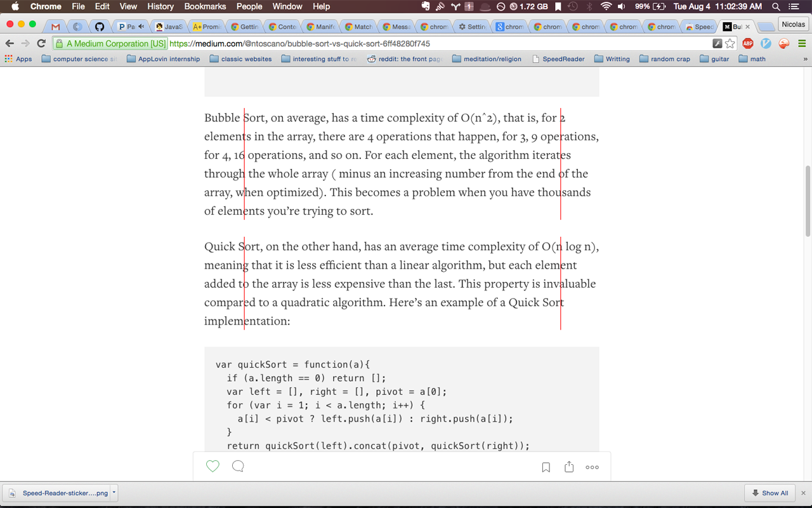Viewport: 812px width, 508px height.
Task: Click the red Adblock Plus extension icon
Action: [x=748, y=43]
